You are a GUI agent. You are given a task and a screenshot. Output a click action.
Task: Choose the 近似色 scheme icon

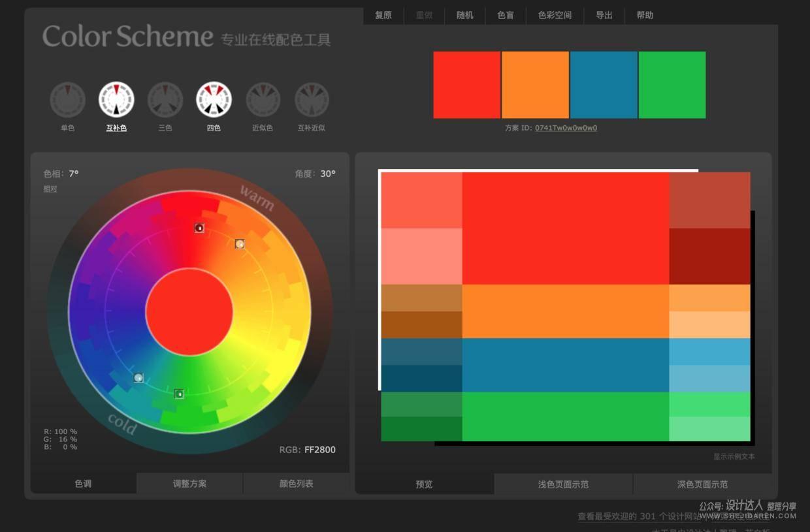(x=263, y=99)
